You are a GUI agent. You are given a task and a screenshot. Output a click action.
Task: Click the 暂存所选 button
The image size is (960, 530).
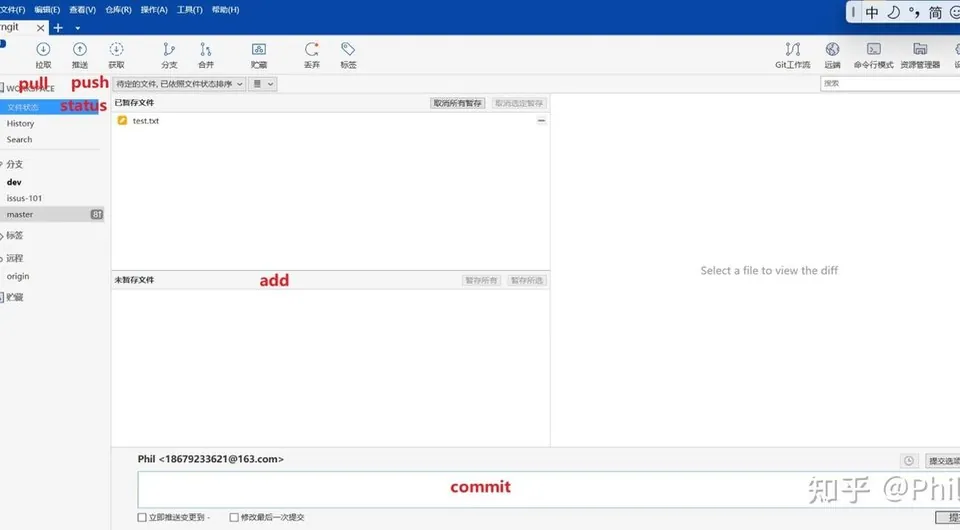[x=527, y=280]
